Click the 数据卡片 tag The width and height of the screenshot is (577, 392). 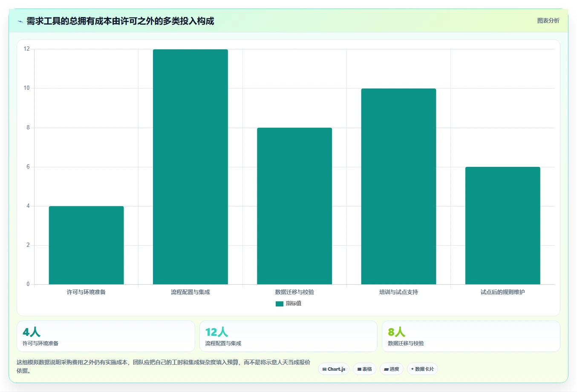422,369
